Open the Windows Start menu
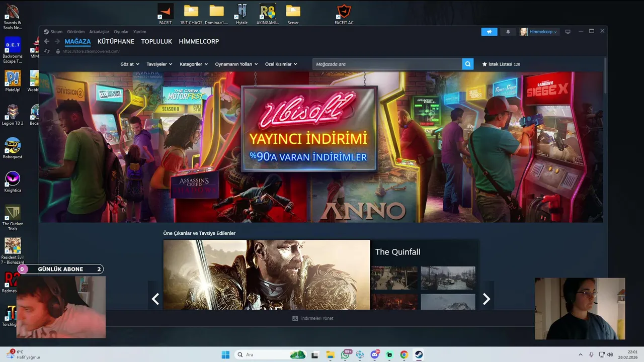644x362 pixels. (x=225, y=354)
